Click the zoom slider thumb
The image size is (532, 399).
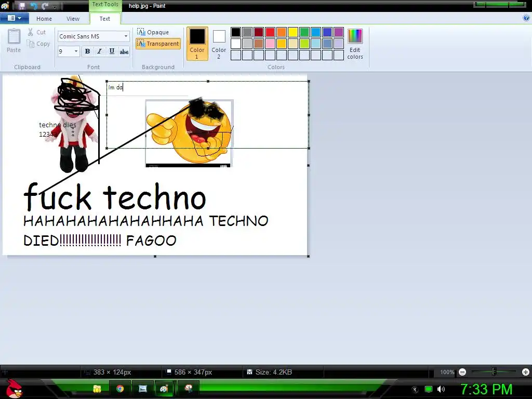pyautogui.click(x=495, y=372)
